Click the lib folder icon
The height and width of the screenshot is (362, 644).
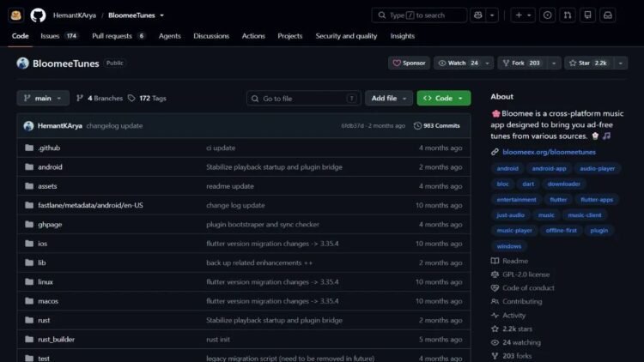click(28, 262)
